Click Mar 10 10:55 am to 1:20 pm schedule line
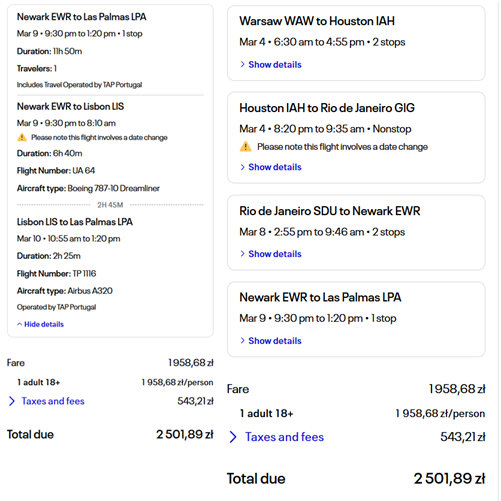 [68, 238]
